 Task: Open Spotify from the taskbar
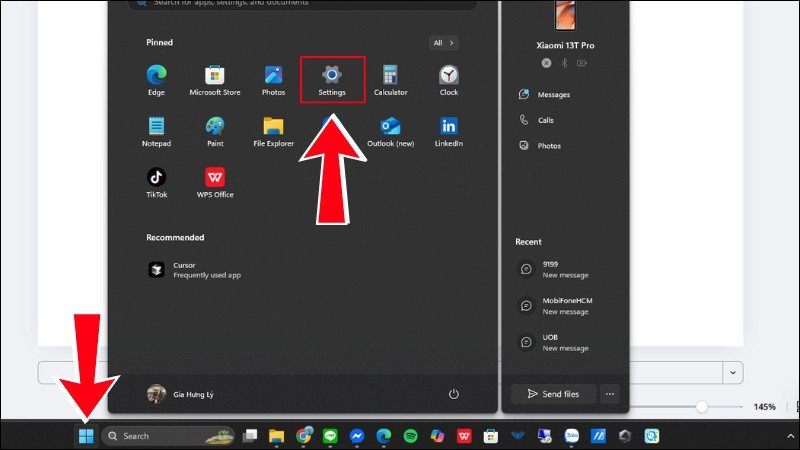coord(410,436)
